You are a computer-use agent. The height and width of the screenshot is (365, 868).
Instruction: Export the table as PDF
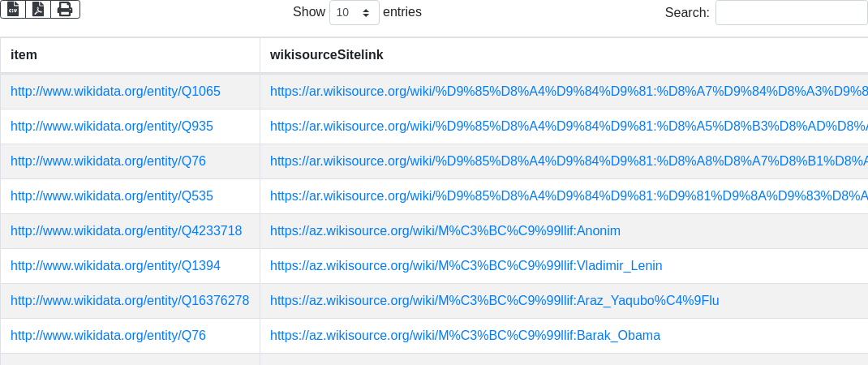point(38,9)
